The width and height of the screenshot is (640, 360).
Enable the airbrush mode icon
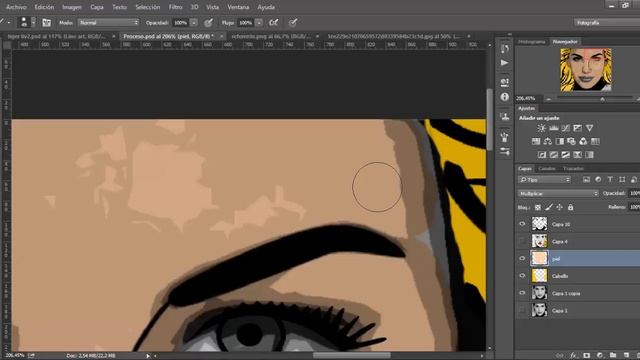pyautogui.click(x=273, y=23)
